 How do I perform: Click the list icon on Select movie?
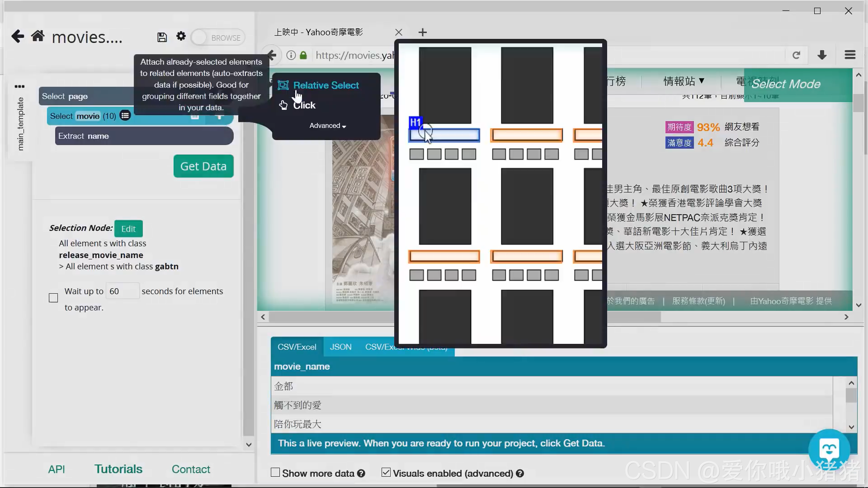(125, 116)
